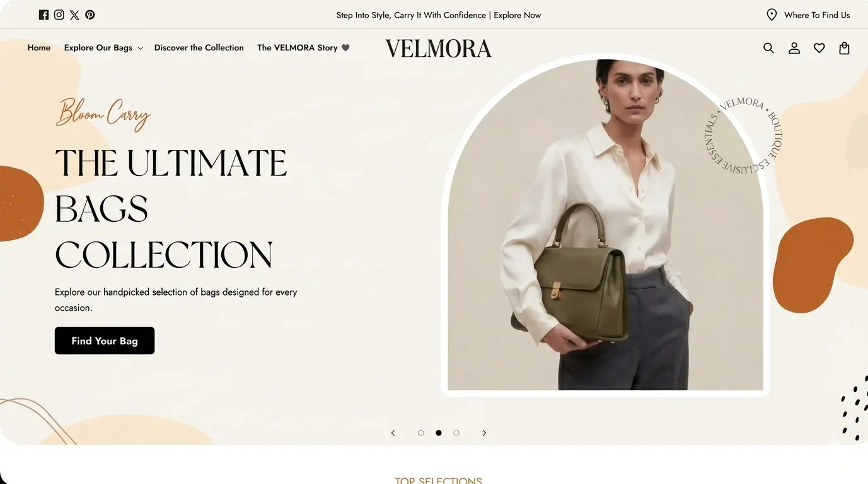Open the Pinterest social icon
Viewport: 868px width, 484px height.
(90, 15)
